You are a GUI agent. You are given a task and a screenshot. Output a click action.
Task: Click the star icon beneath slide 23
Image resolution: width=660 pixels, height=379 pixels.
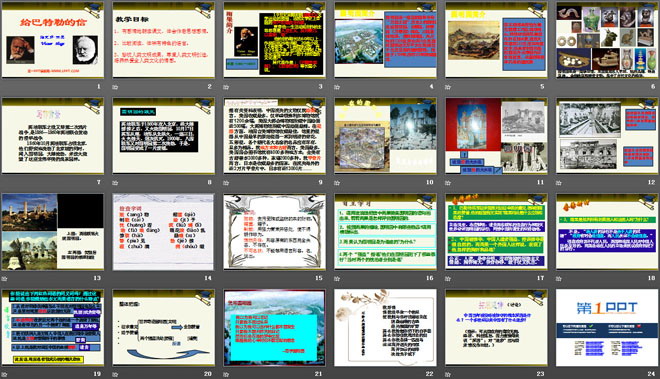coord(448,374)
